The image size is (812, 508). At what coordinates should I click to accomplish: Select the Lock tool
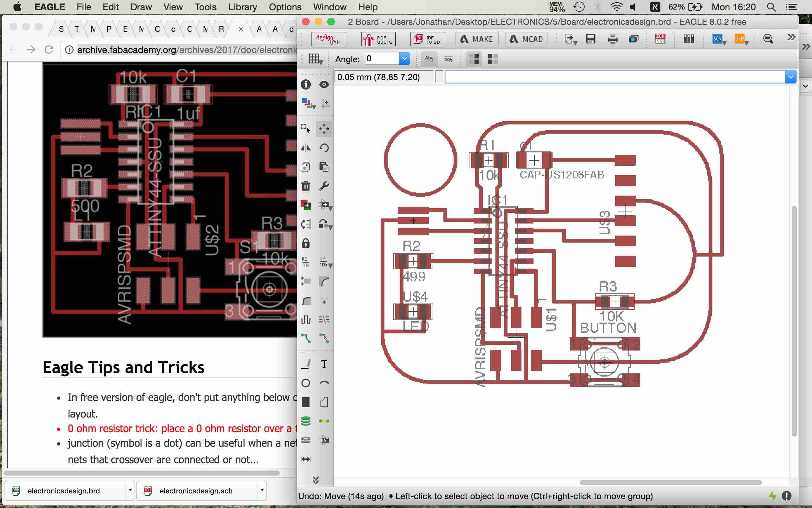click(306, 243)
